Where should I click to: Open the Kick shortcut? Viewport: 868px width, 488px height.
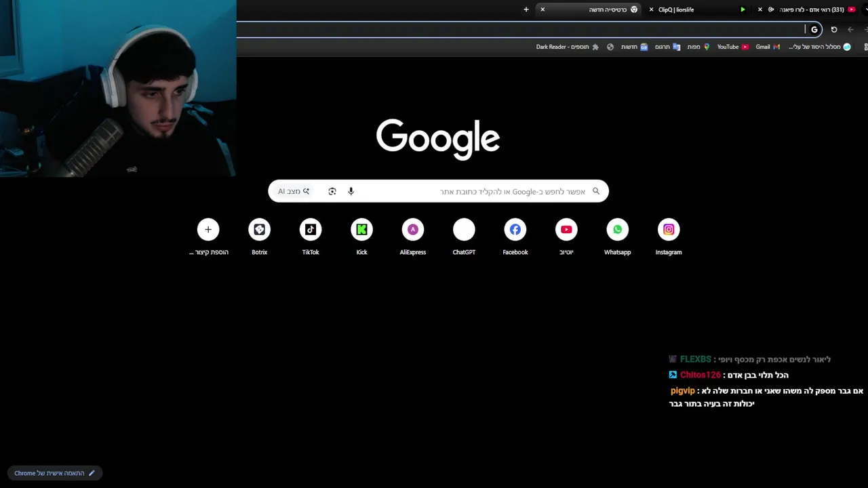point(361,237)
